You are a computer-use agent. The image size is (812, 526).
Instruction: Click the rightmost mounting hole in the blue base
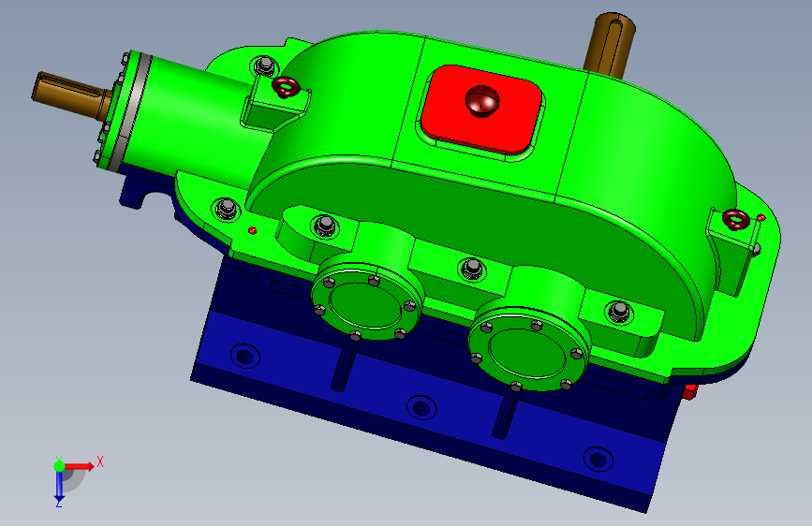598,460
